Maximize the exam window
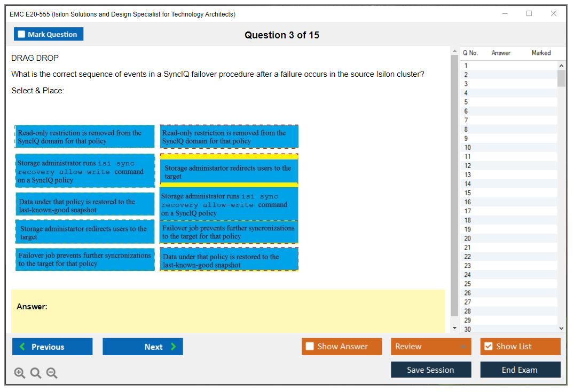Image resolution: width=574 pixels, height=392 pixels. (x=529, y=14)
